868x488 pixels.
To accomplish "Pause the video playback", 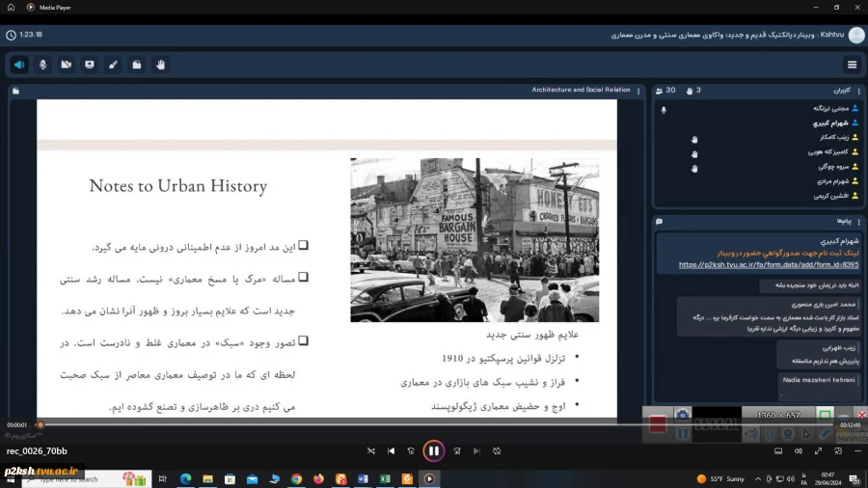I will pos(433,451).
